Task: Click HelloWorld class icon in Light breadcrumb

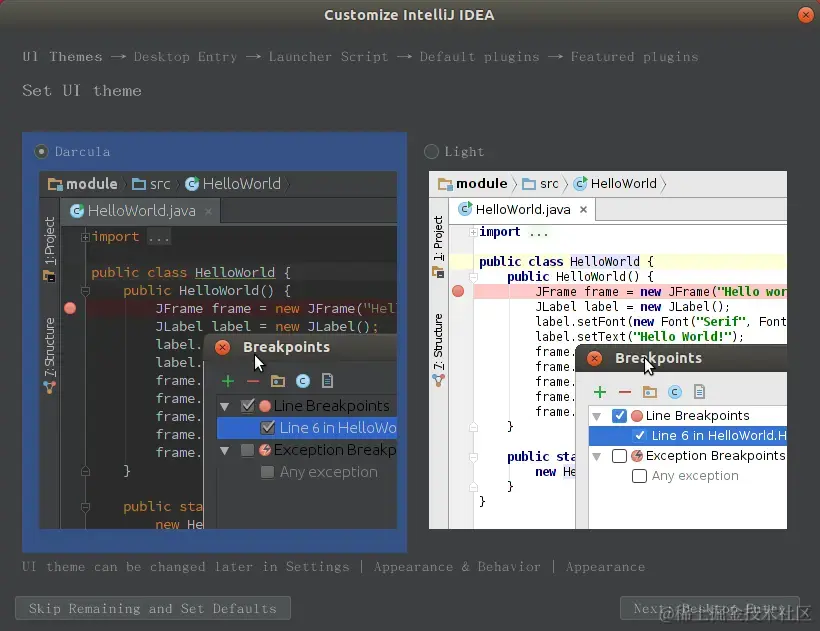Action: click(x=580, y=183)
